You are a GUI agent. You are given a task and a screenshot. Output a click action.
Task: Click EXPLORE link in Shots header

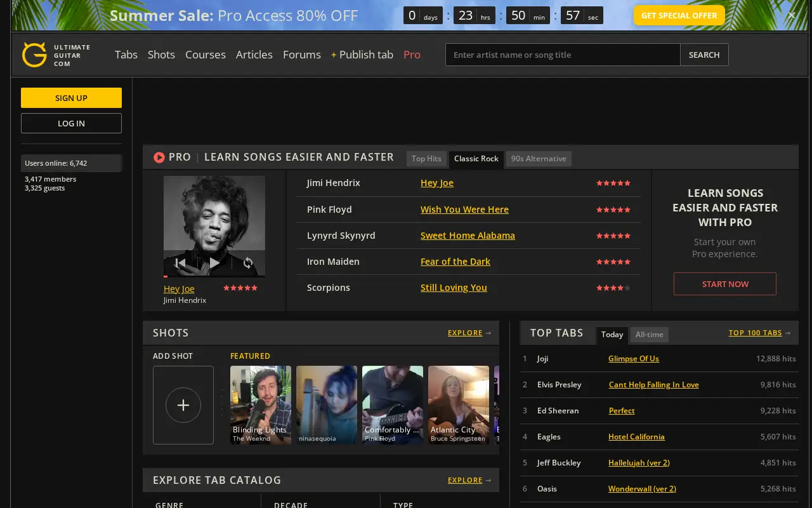465,333
